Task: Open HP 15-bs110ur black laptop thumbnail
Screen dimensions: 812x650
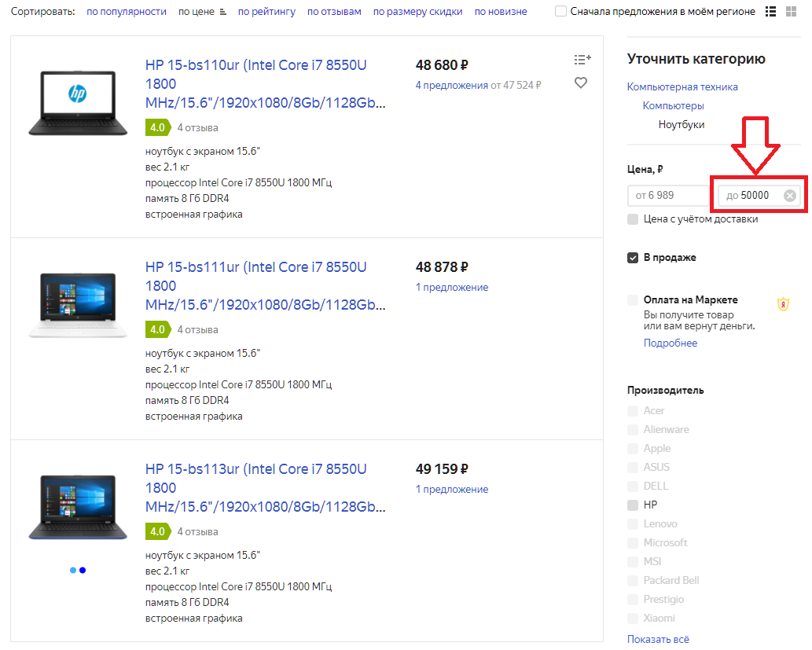Action: [x=78, y=103]
